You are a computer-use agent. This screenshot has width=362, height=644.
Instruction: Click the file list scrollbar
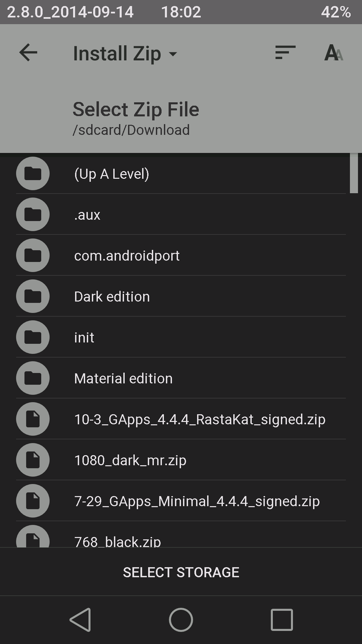(x=354, y=174)
